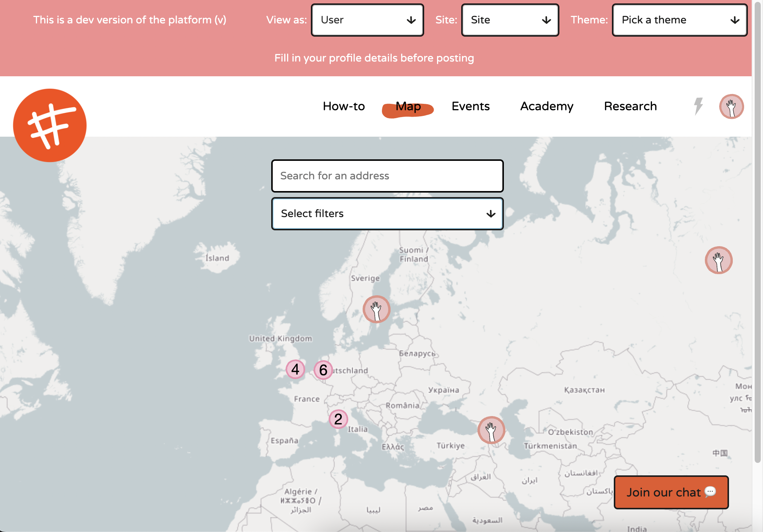Expand the cluster marker showing 6

pyautogui.click(x=323, y=370)
